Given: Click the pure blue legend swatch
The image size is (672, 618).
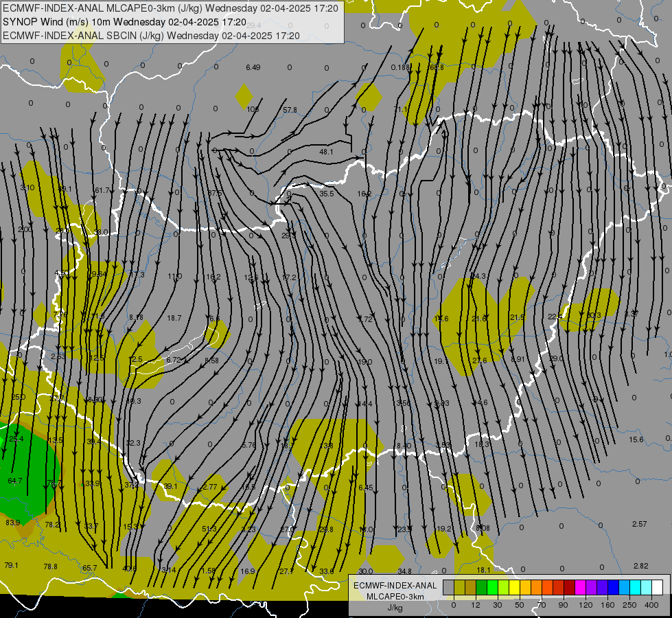Looking at the screenshot, I should pos(614,588).
